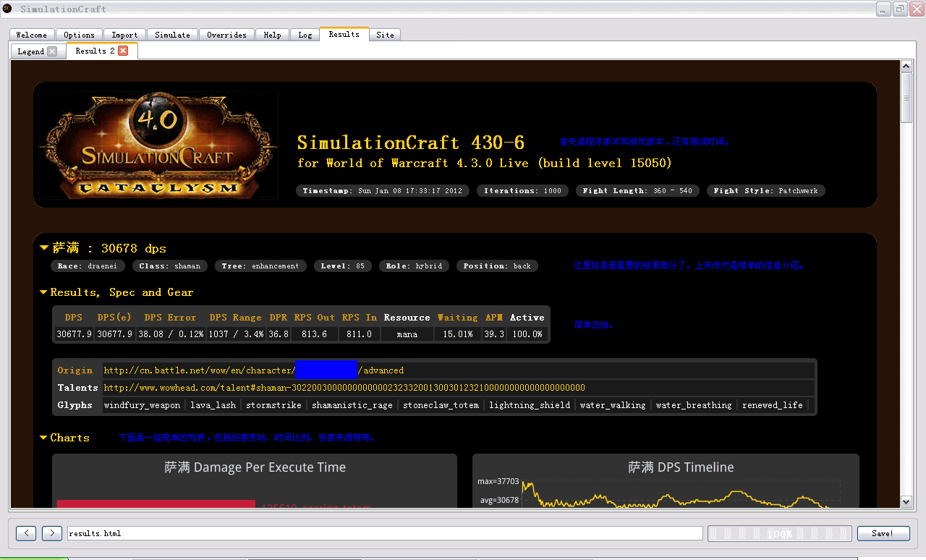Click the 100% progress bar

(x=779, y=533)
